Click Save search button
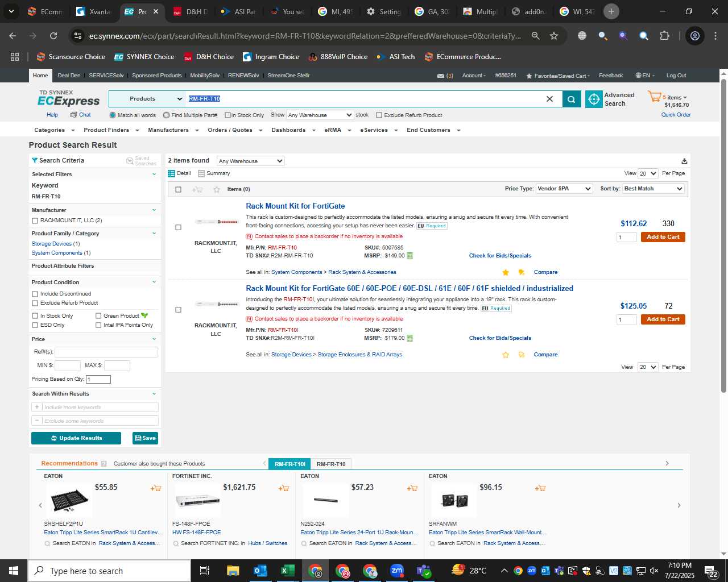The width and height of the screenshot is (728, 582). (146, 438)
